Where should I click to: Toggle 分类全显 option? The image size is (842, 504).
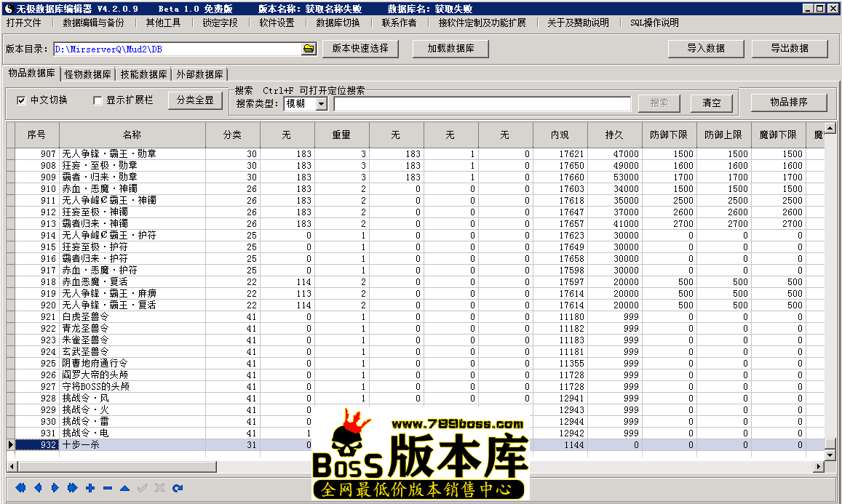pyautogui.click(x=194, y=100)
